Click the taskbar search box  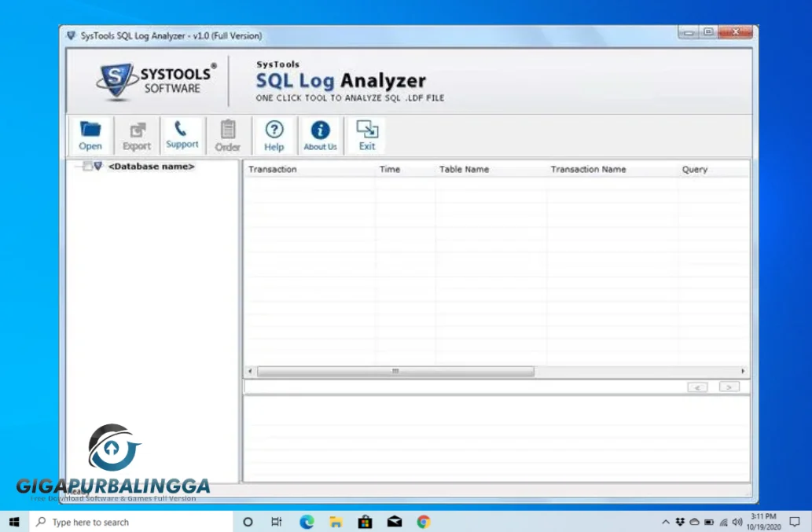coord(131,522)
